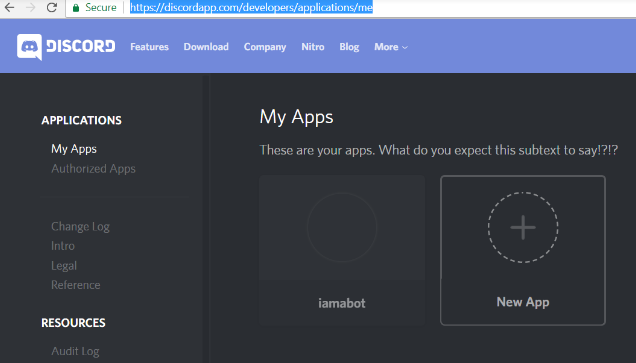The width and height of the screenshot is (636, 363).
Task: Open the Download page
Action: click(206, 47)
